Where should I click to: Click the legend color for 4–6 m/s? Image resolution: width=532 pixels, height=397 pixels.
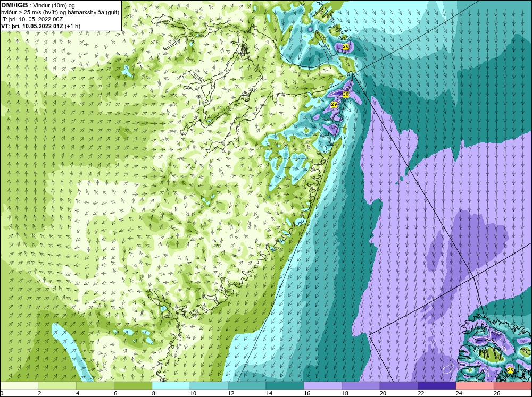(95, 386)
